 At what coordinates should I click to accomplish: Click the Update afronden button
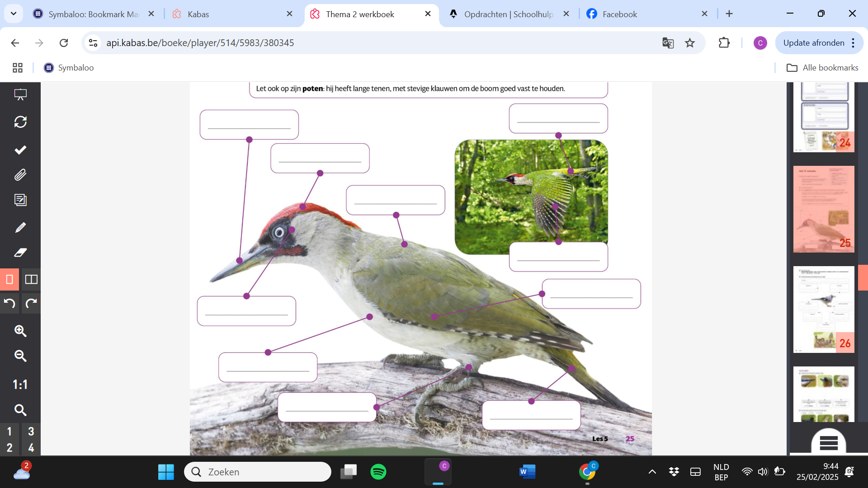814,42
